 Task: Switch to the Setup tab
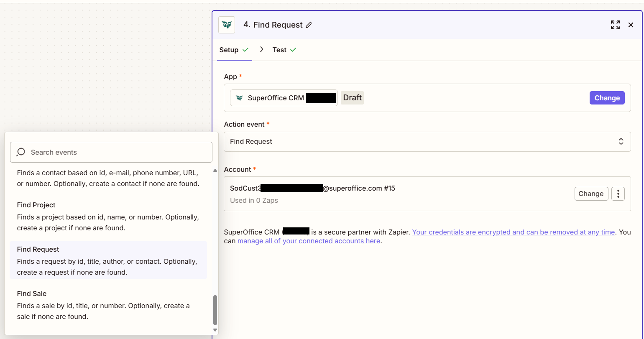[234, 50]
